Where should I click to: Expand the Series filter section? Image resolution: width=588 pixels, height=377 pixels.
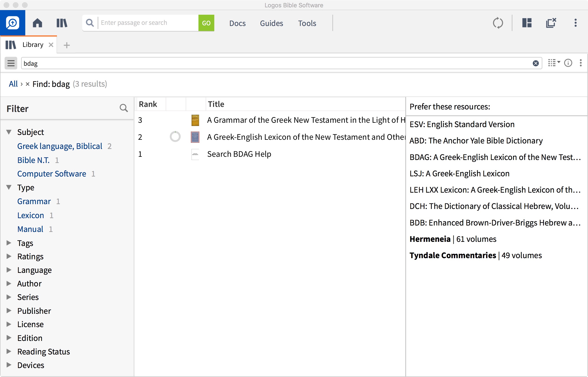pyautogui.click(x=9, y=297)
